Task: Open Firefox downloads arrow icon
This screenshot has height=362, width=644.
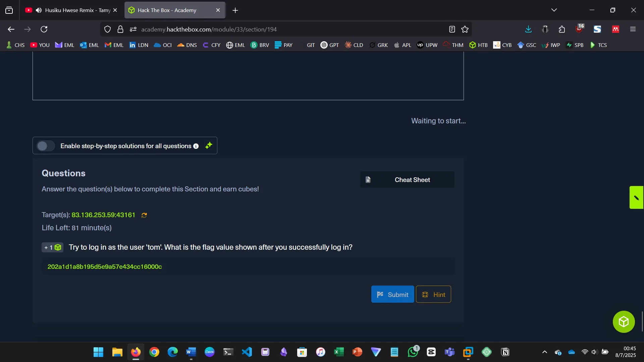Action: point(528,29)
